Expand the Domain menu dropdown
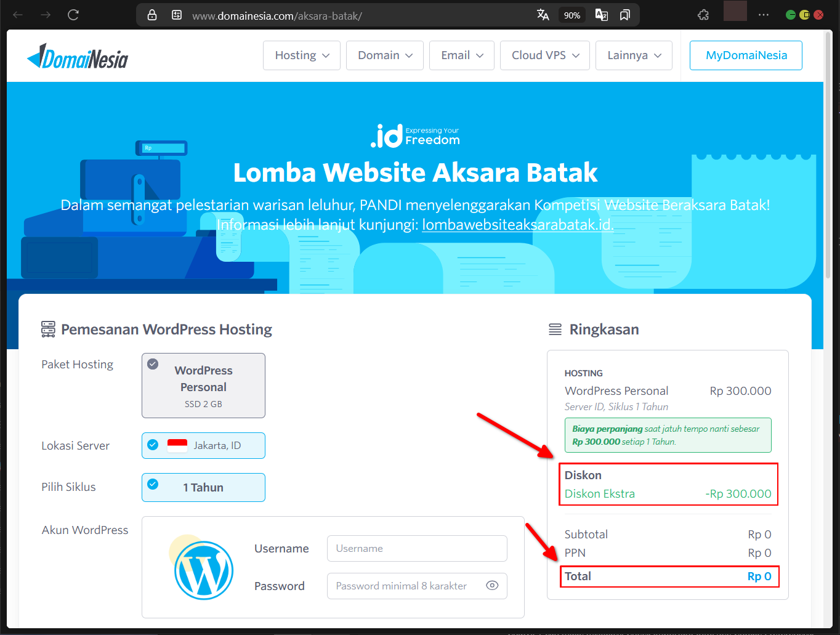 point(385,55)
